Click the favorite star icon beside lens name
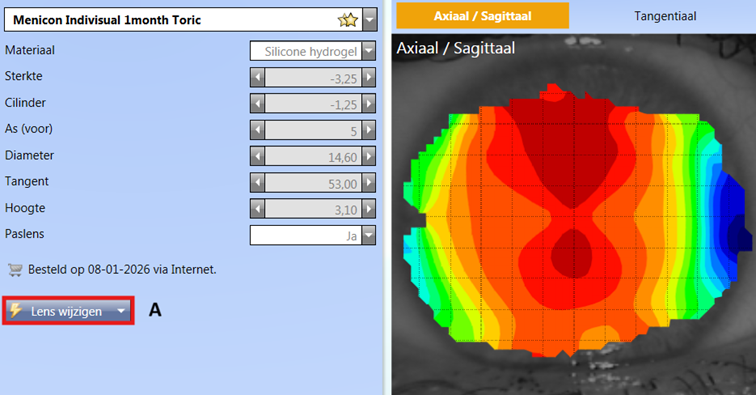Viewport: 756px width, 395px height. click(348, 20)
